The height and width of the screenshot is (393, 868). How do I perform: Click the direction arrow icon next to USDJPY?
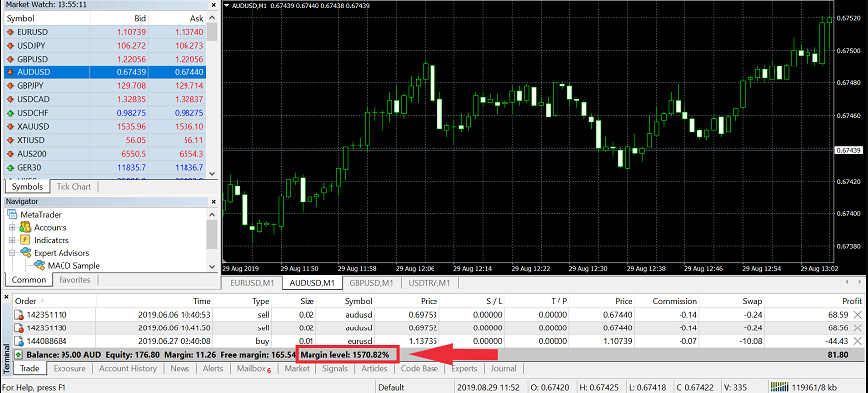tap(10, 46)
